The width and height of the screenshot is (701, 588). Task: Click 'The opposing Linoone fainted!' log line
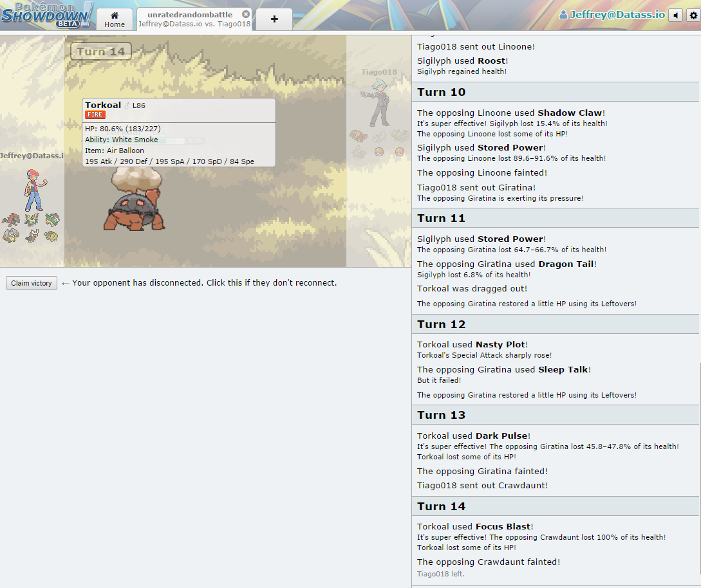point(482,173)
